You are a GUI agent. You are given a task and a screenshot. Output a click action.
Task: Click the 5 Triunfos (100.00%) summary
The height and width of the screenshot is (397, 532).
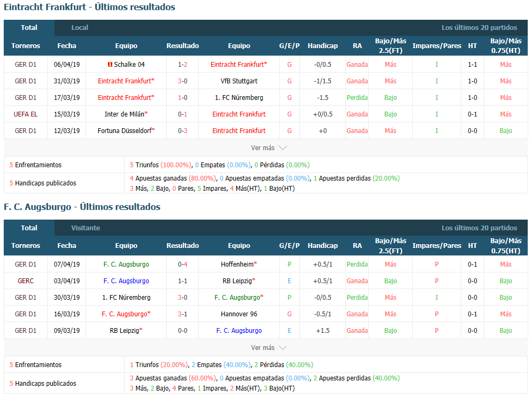click(160, 165)
